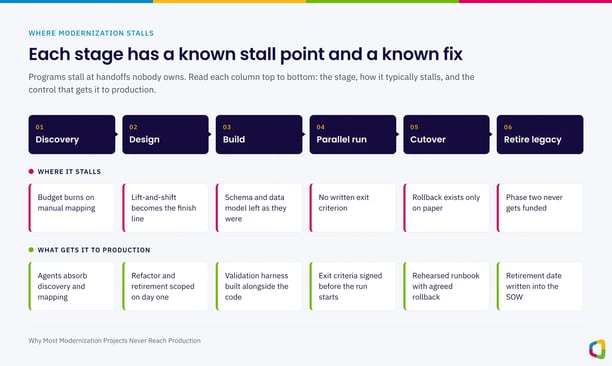Click the 'No written exit criterion' card
Viewport: 612px width, 366px height.
point(353,208)
